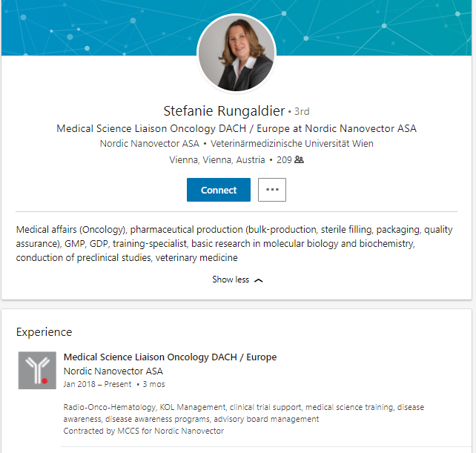The width and height of the screenshot is (476, 453).
Task: Click the 209 connections count
Action: 284,159
